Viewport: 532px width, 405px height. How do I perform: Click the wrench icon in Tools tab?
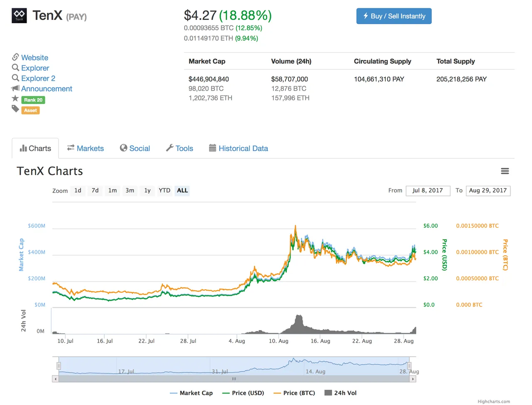pos(170,148)
